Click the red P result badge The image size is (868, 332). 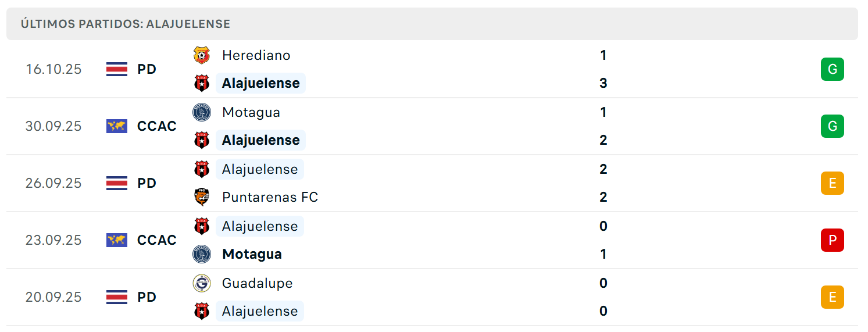point(832,240)
